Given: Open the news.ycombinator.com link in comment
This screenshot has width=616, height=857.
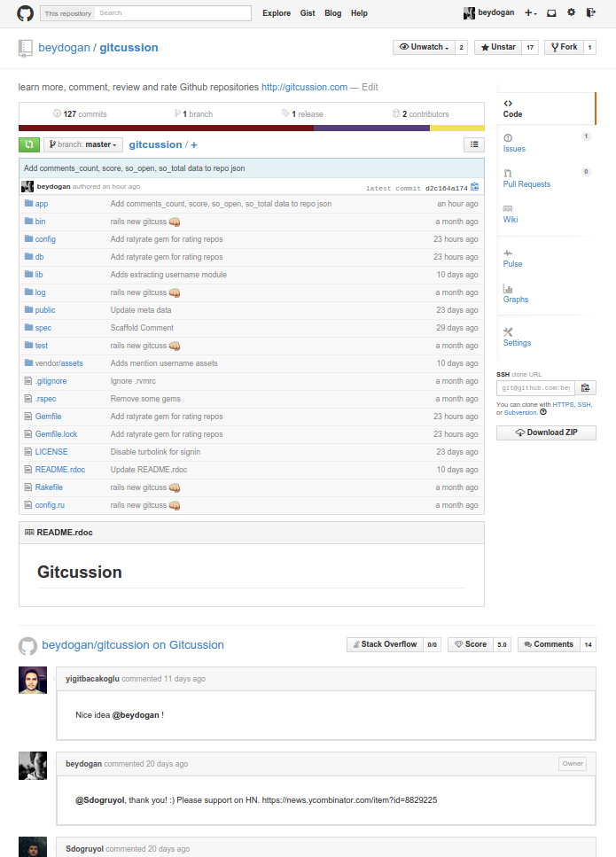Looking at the screenshot, I should (349, 800).
